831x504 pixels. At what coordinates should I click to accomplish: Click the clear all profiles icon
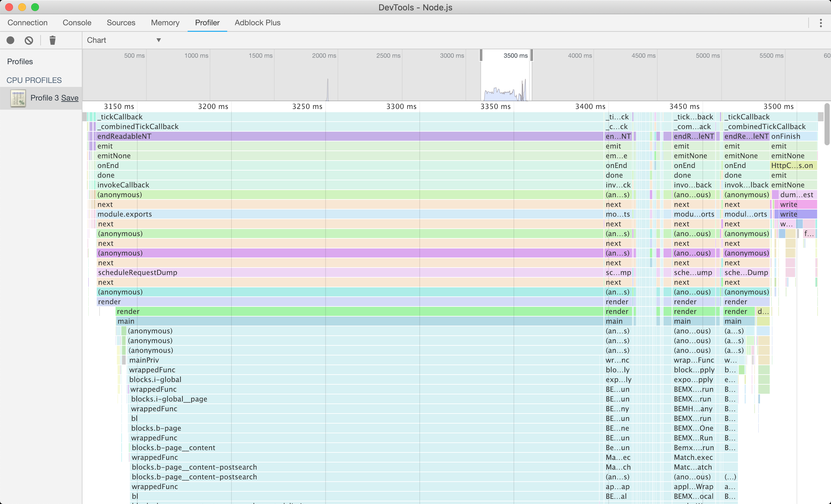(29, 41)
